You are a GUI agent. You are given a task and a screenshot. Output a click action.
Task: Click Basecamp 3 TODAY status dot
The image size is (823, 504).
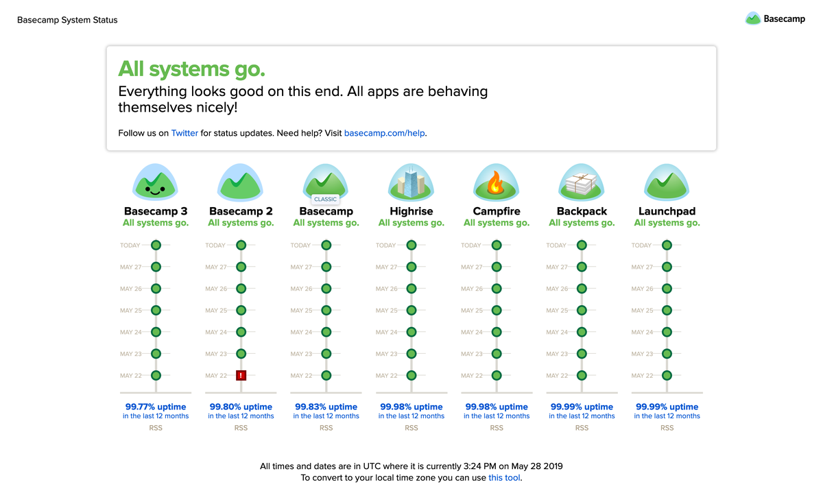pos(156,245)
